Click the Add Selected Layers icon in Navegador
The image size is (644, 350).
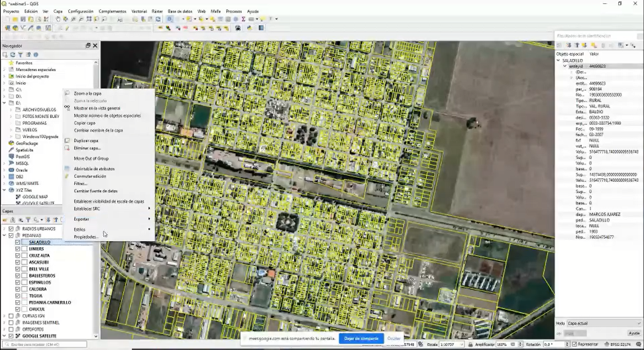5,54
